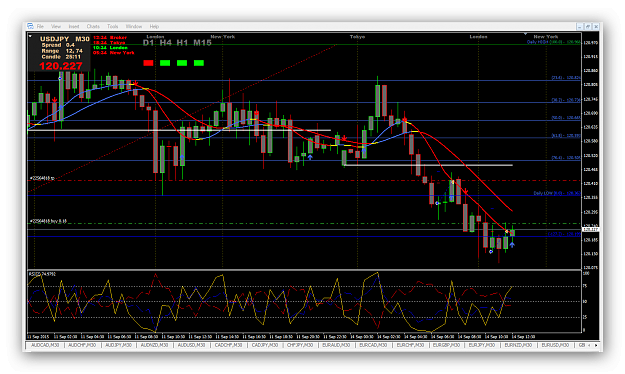Click the Spread 0.4 info line
The width and height of the screenshot is (625, 374).
tap(58, 45)
